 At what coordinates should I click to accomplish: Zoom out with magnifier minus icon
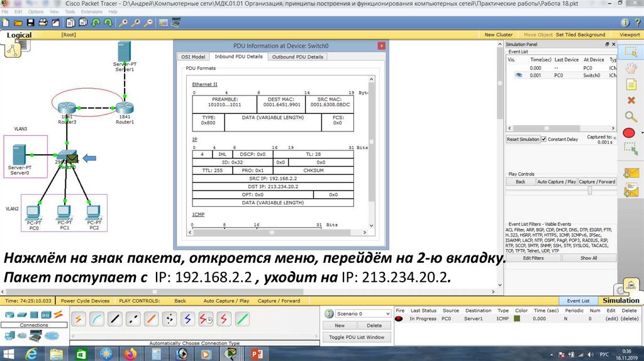tap(148, 23)
